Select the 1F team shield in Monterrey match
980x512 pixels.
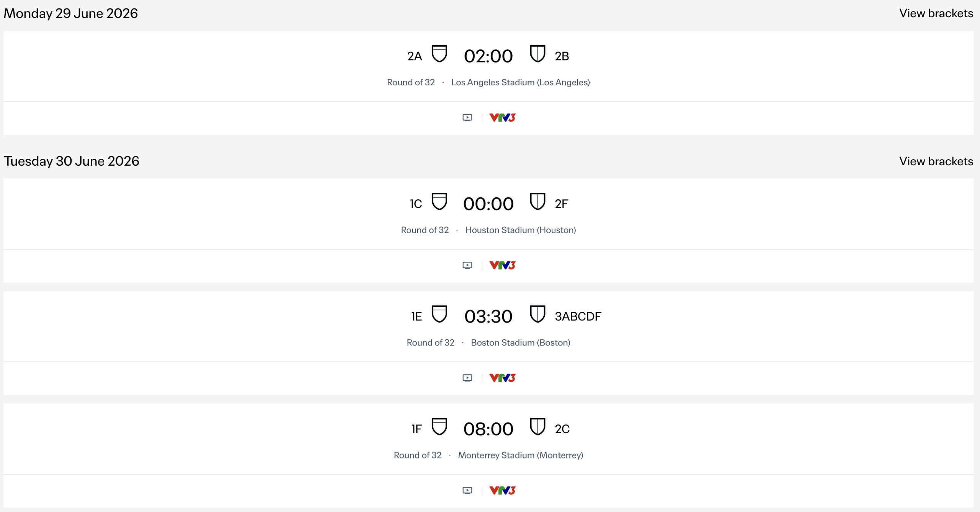pos(439,427)
